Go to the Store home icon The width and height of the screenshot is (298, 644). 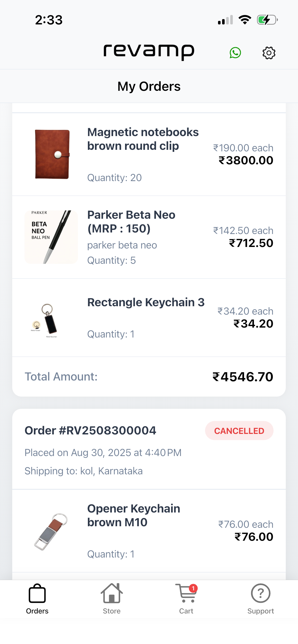point(112,593)
